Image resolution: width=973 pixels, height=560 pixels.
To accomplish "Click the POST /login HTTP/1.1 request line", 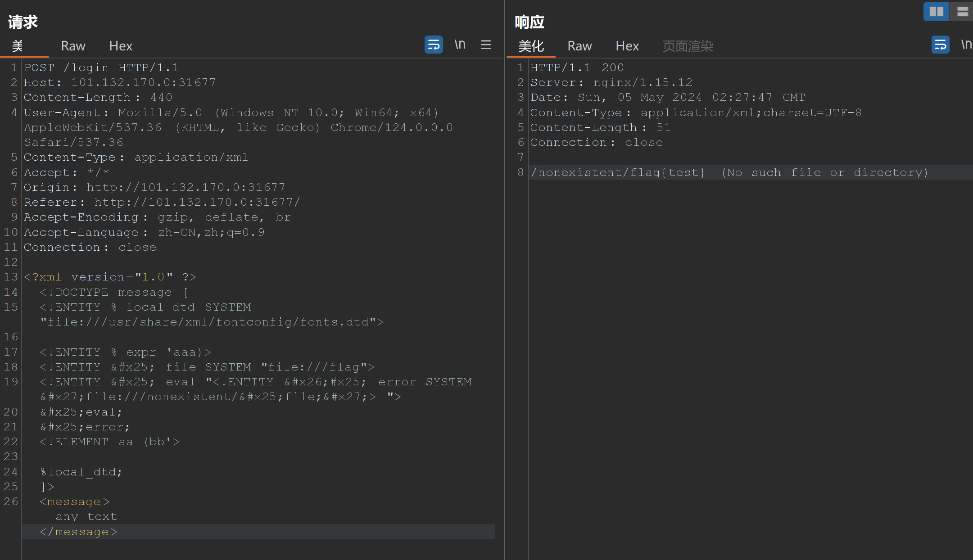I will (x=101, y=68).
